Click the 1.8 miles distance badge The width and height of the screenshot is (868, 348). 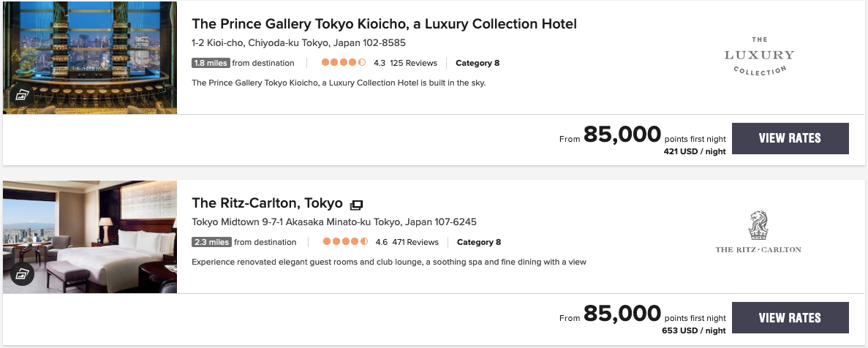point(211,63)
